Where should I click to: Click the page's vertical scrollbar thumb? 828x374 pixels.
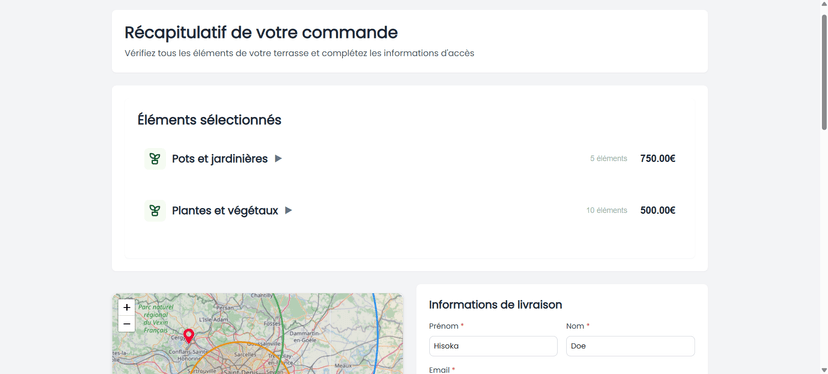(x=824, y=71)
